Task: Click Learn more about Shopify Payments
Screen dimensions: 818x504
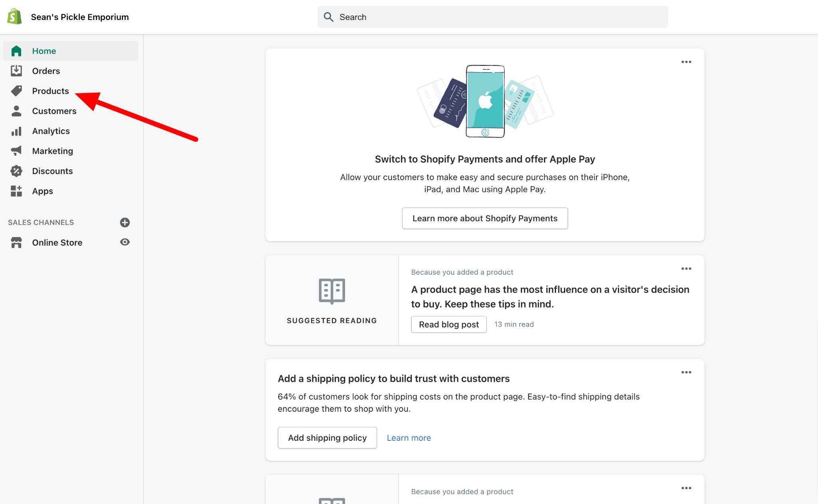Action: point(484,218)
